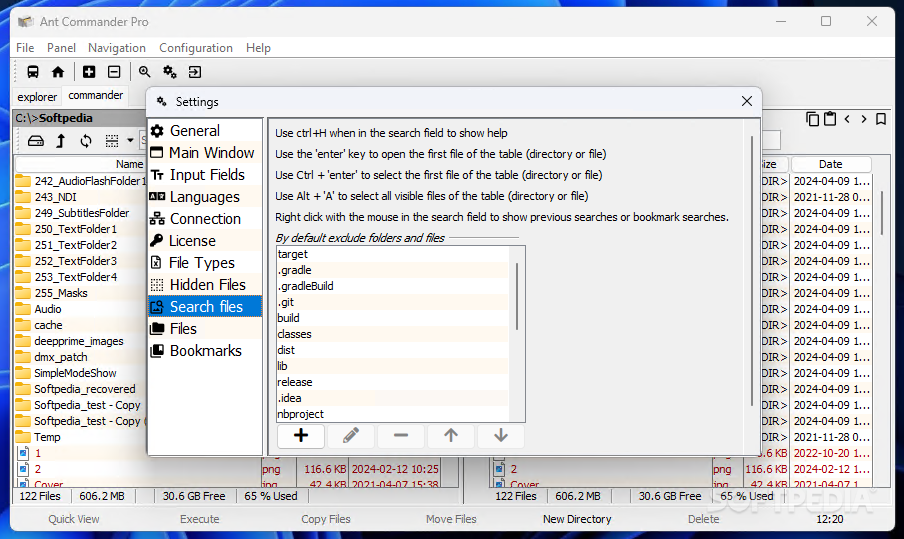Refresh the left panel listing
Screen dimensions: 904x539
tap(86, 141)
